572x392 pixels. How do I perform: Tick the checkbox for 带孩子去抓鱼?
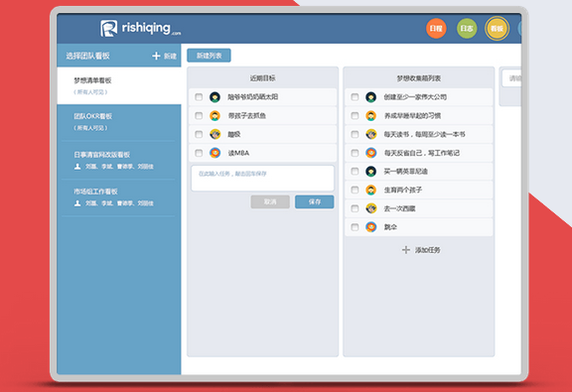point(199,115)
